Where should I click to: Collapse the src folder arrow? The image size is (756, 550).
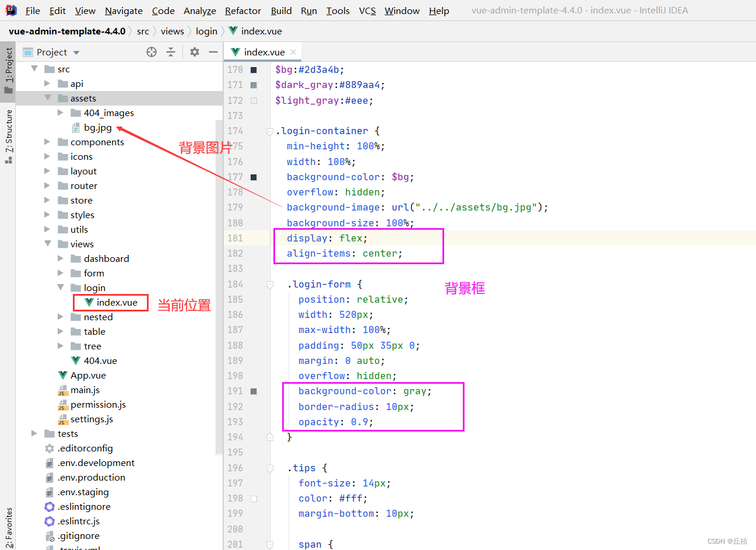pos(34,69)
